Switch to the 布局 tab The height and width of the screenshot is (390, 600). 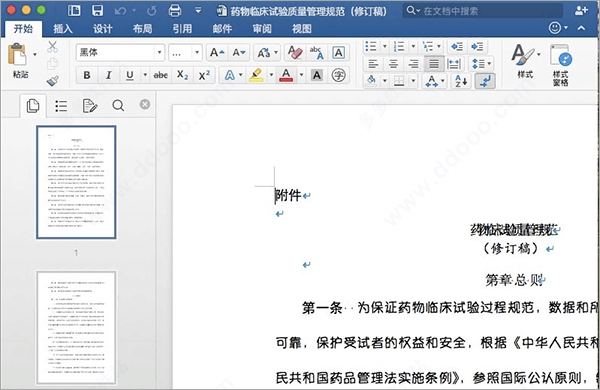[x=142, y=28]
